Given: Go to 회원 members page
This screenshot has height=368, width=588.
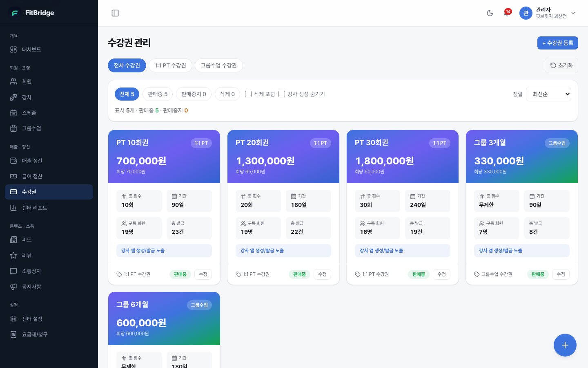Looking at the screenshot, I should point(49,81).
